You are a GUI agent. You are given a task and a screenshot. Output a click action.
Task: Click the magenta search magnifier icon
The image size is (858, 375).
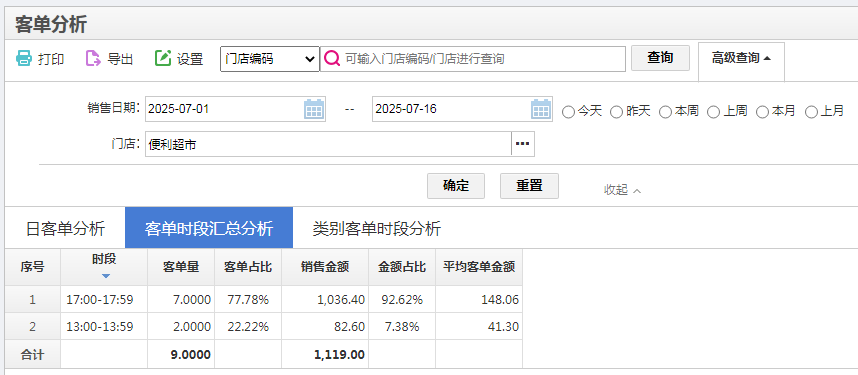[x=332, y=59]
